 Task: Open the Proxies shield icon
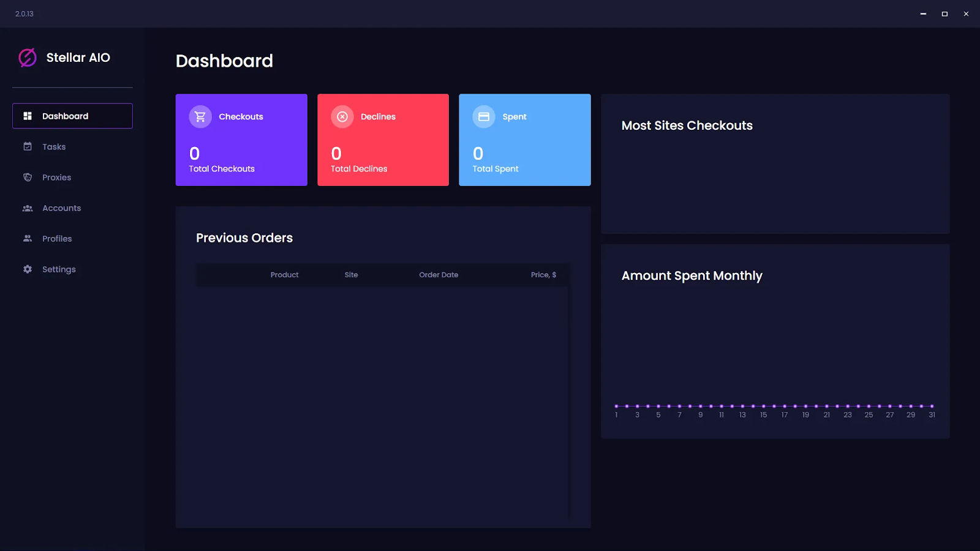pyautogui.click(x=27, y=177)
